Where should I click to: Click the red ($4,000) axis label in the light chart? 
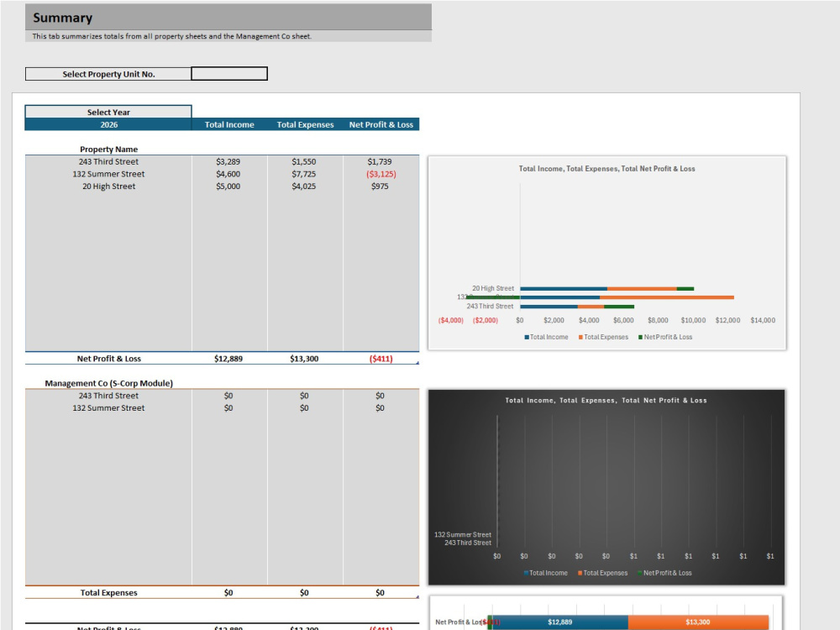(x=450, y=320)
